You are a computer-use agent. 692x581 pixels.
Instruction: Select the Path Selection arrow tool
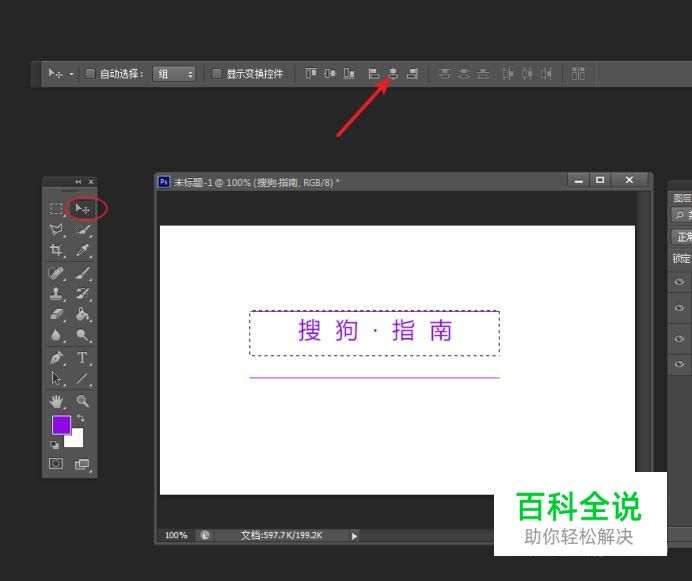tap(56, 378)
